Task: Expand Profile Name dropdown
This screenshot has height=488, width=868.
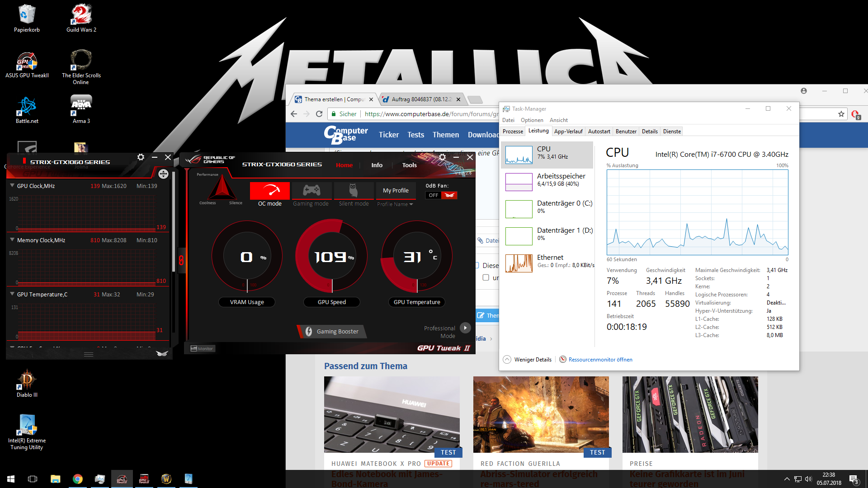Action: 395,204
